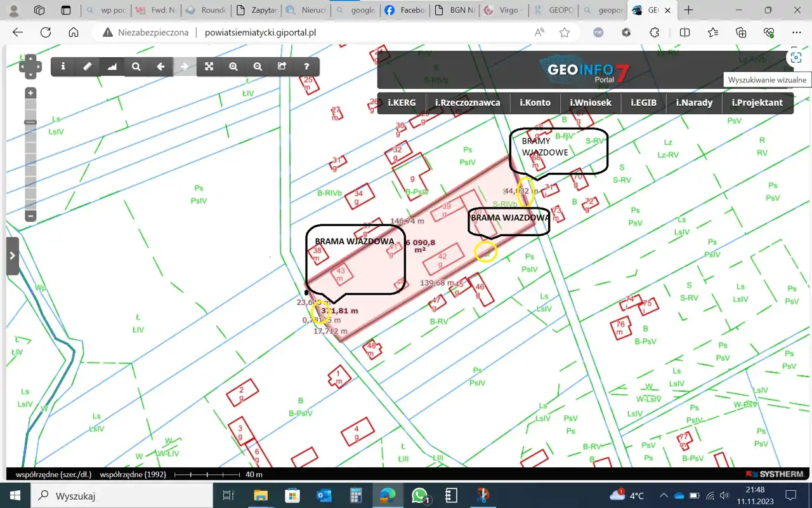
Task: Click the i.Projektant button
Action: point(757,103)
